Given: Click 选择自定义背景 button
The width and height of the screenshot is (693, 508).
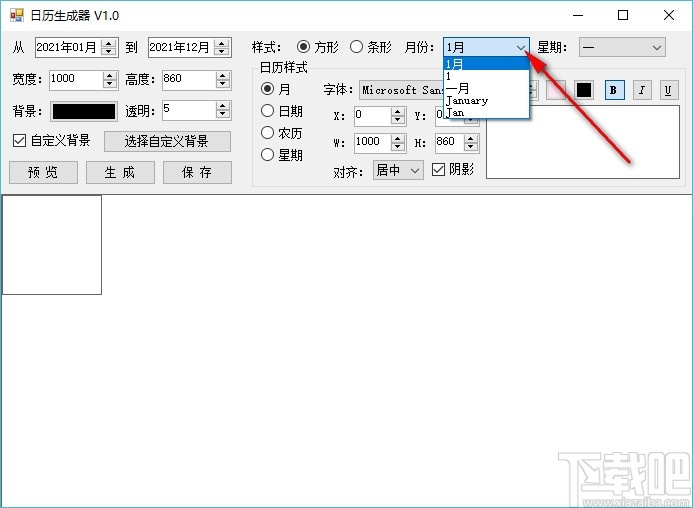Looking at the screenshot, I should 167,141.
